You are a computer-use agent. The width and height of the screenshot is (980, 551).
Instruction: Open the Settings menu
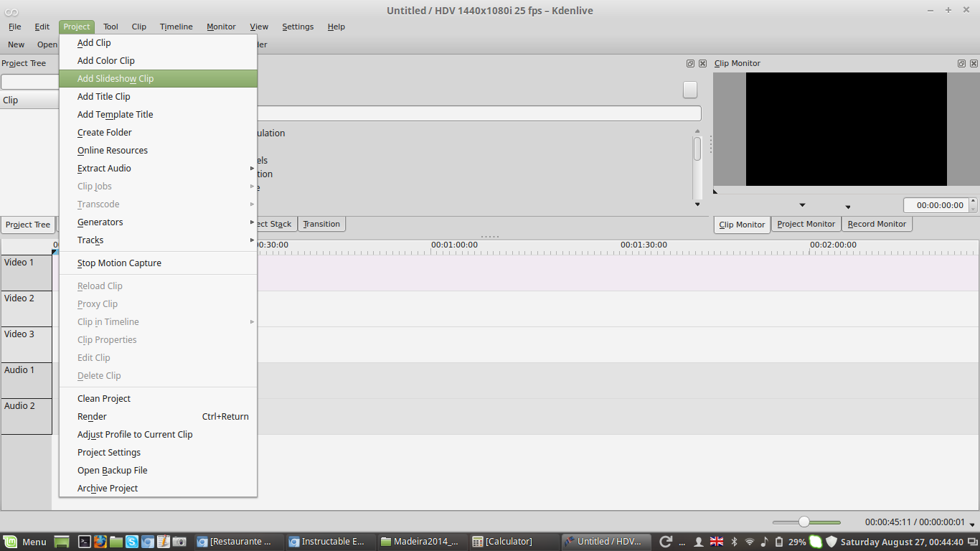[x=298, y=27]
